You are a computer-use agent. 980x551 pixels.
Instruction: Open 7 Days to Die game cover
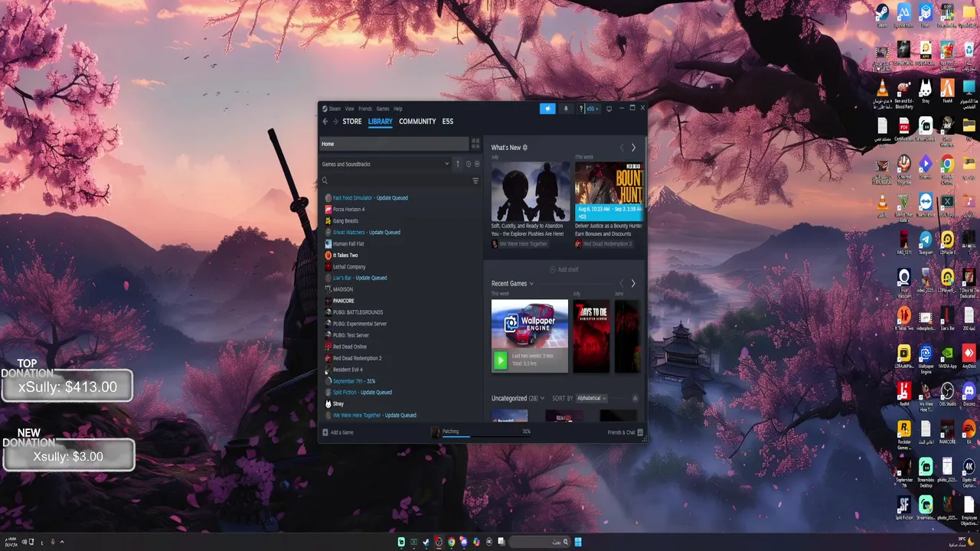click(x=591, y=336)
